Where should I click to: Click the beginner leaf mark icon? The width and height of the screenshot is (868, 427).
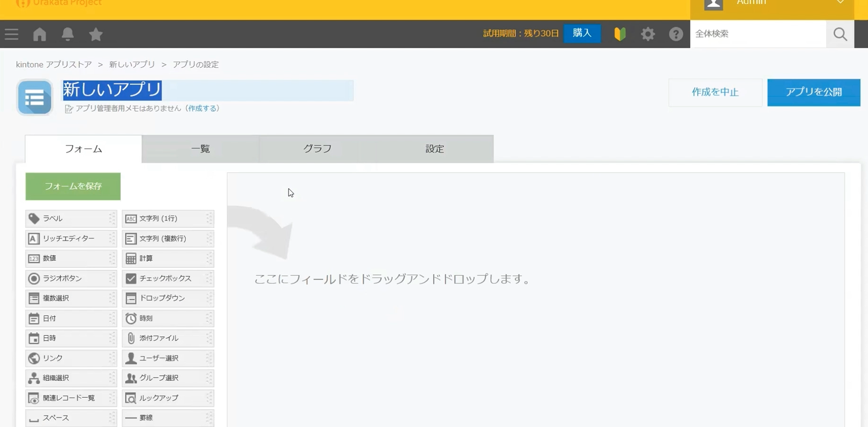coord(620,34)
